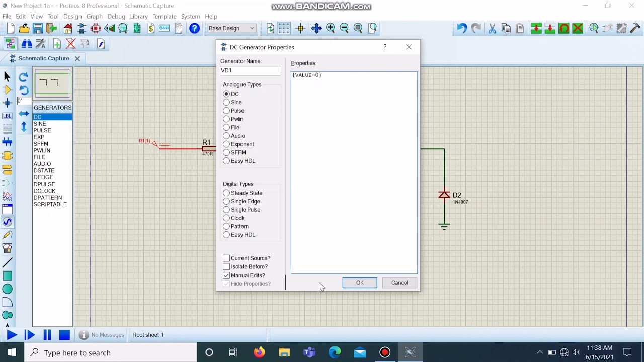The width and height of the screenshot is (644, 362).
Task: Click the Zoom In magnifier icon
Action: [331, 28]
